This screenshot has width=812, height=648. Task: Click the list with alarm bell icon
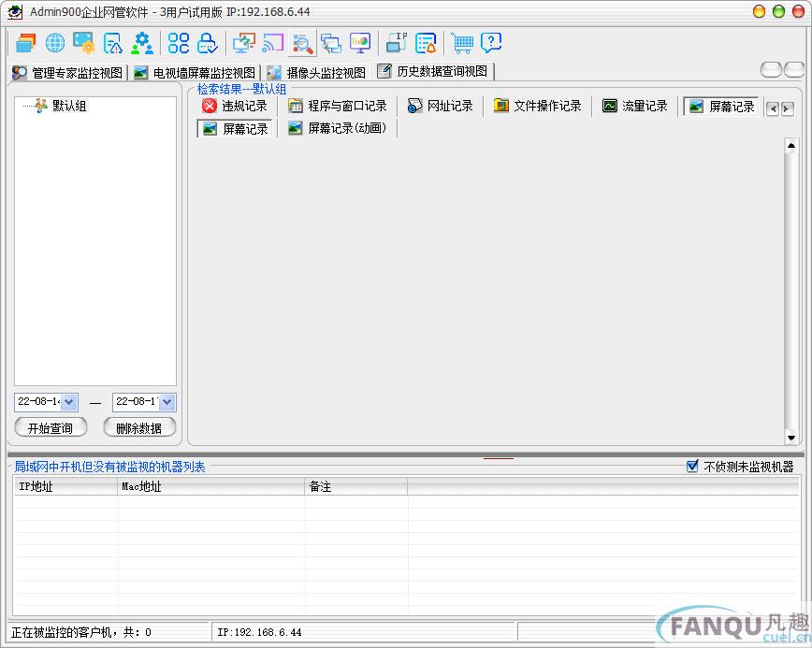pos(426,43)
